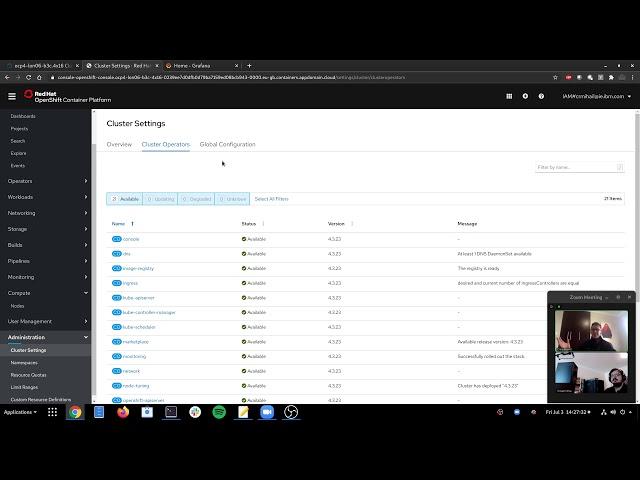Select the Cluster Operators tab

point(166,144)
